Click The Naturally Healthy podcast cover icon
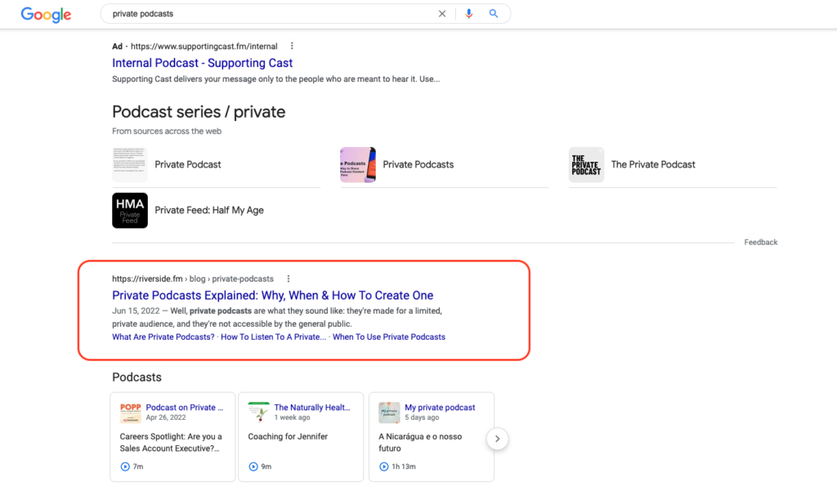Viewport: 837px width, 504px height. tap(259, 413)
